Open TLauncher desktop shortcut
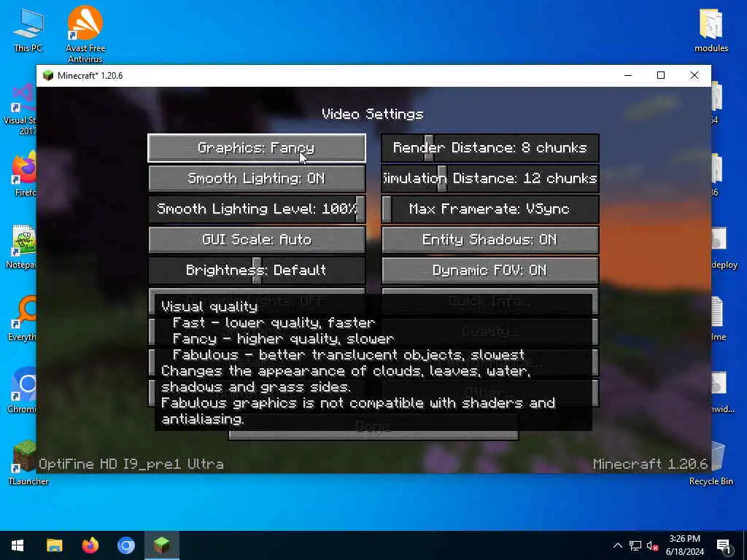Image resolution: width=747 pixels, height=560 pixels. [27, 462]
